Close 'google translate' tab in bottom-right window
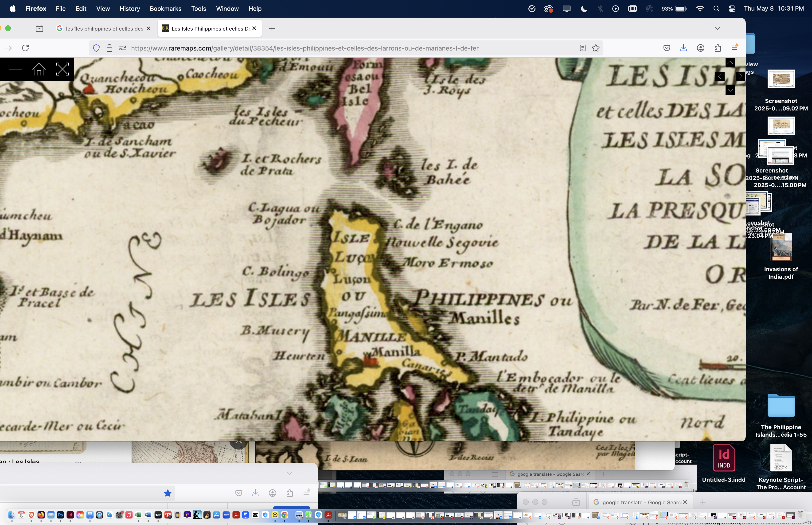 coord(685,502)
